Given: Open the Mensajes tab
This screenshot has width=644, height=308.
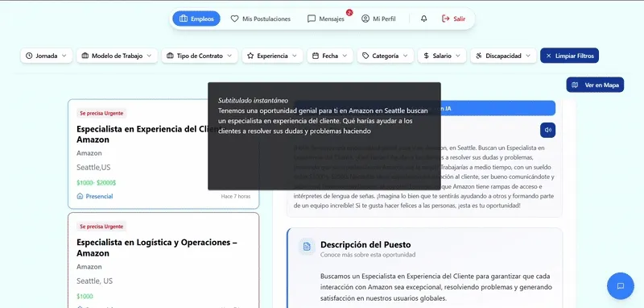Looking at the screenshot, I should tap(326, 19).
